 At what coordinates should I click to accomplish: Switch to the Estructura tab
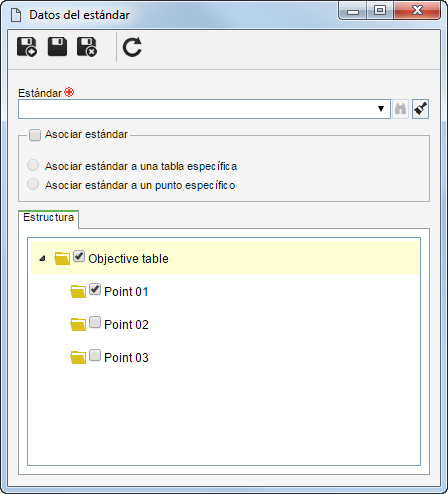coord(49,218)
